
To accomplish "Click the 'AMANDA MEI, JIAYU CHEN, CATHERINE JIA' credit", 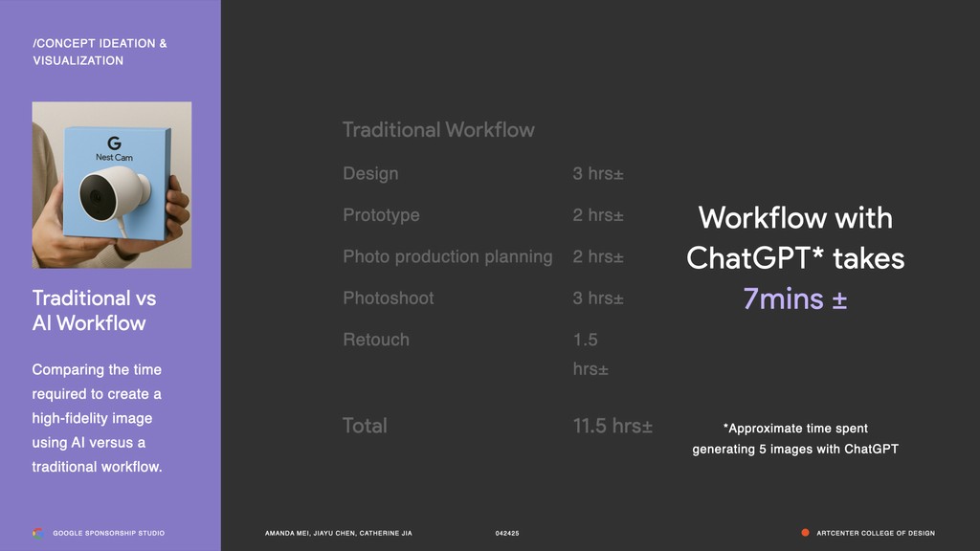I will click(338, 533).
